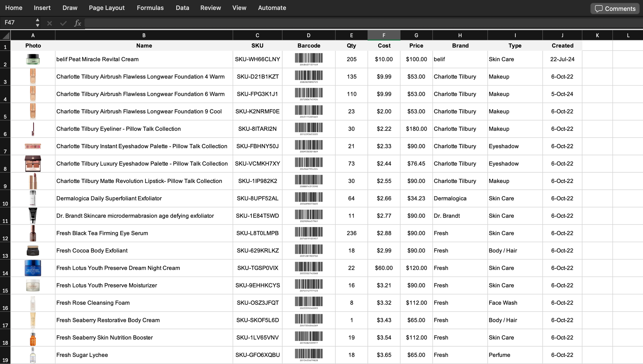Viewport: 643px width, 364px height.
Task: Click the Pillow Talk Eyeliner photo
Action: tap(33, 129)
